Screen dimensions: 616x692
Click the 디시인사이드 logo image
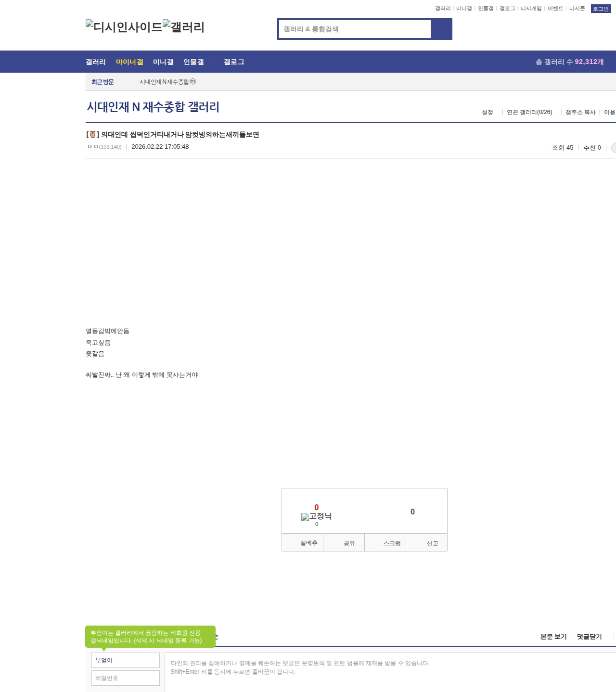point(124,27)
